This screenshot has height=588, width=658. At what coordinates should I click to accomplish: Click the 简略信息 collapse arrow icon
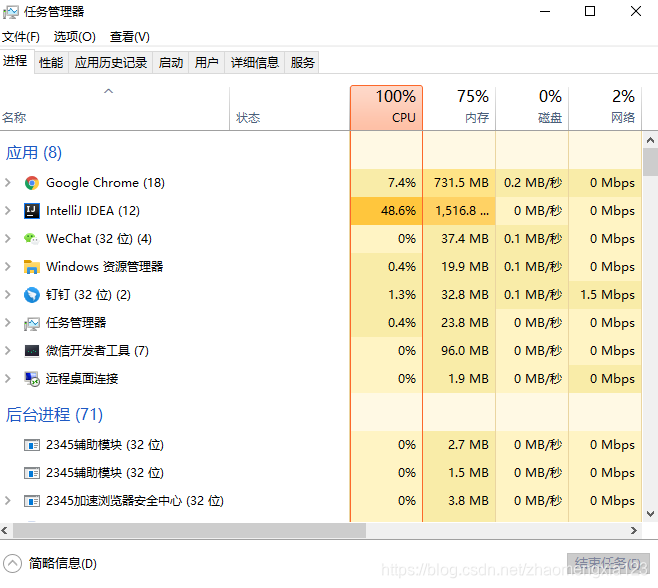tap(13, 563)
